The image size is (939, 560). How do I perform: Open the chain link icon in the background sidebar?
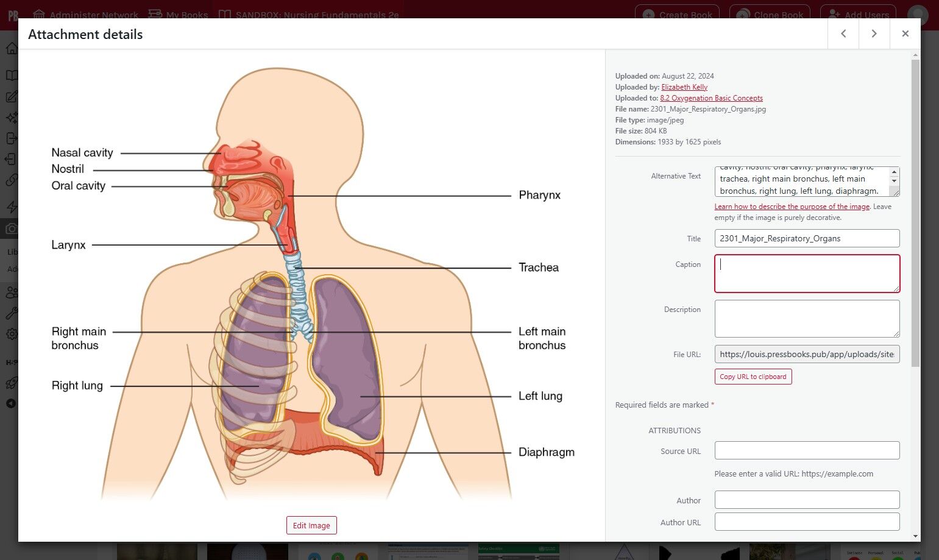coord(11,180)
